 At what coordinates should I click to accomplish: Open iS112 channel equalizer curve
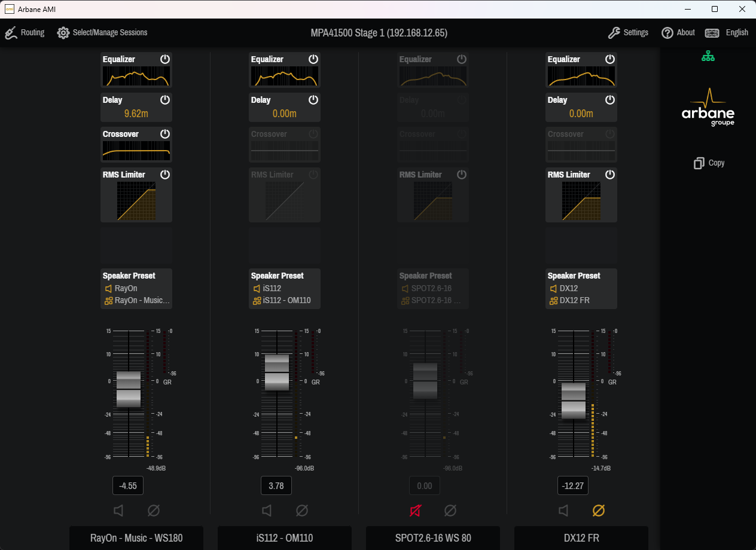[x=285, y=77]
